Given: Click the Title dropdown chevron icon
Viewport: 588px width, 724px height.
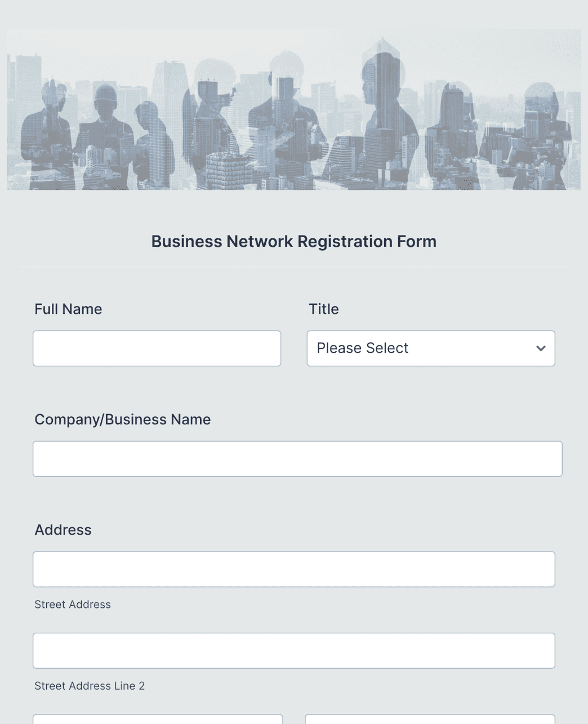Looking at the screenshot, I should 540,348.
